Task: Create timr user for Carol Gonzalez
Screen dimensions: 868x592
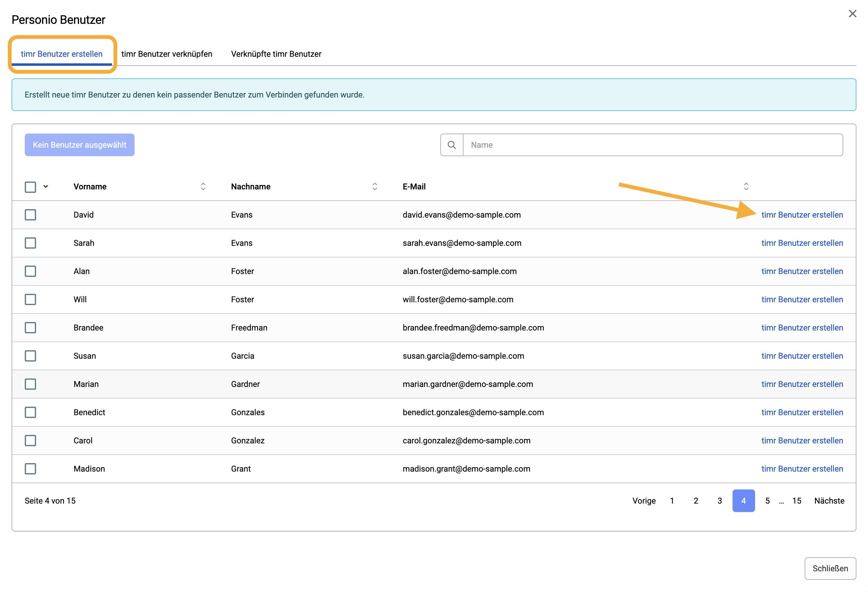Action: [x=802, y=440]
